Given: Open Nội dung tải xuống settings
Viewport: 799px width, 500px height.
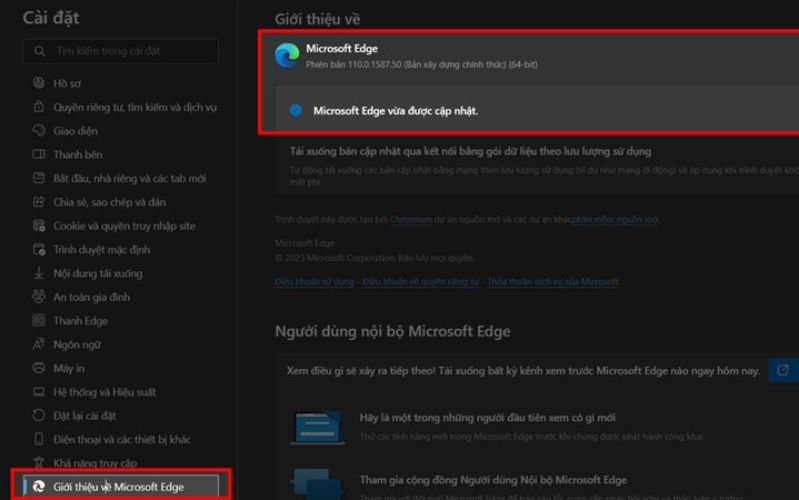Looking at the screenshot, I should tap(98, 273).
